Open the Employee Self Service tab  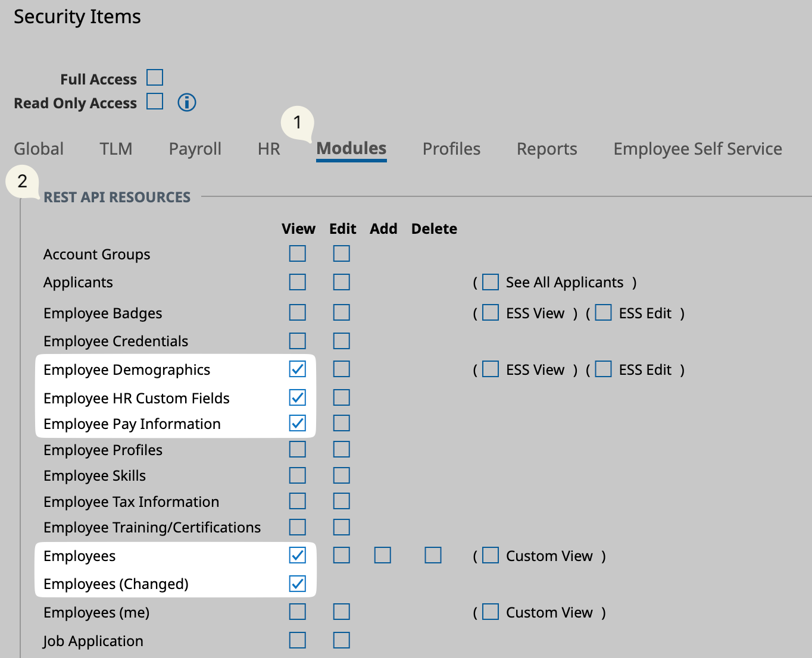click(x=698, y=149)
